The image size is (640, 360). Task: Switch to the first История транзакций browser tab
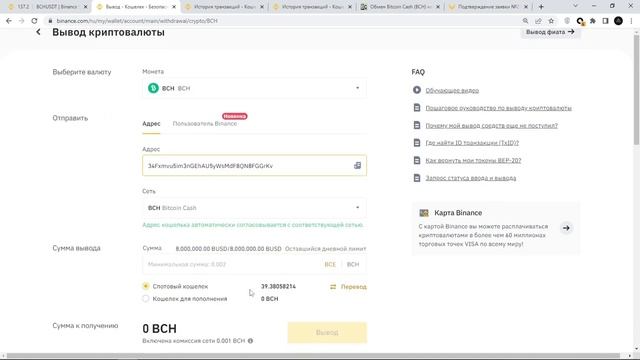click(x=224, y=7)
